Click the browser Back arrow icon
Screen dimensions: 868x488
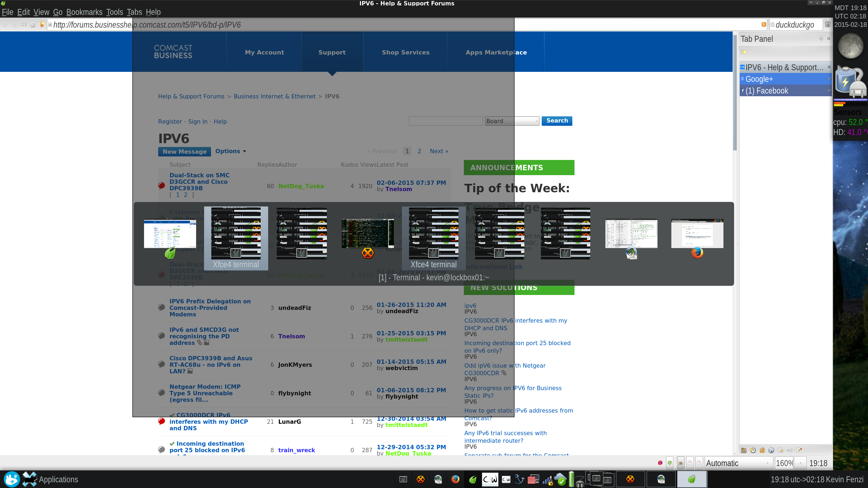5,25
